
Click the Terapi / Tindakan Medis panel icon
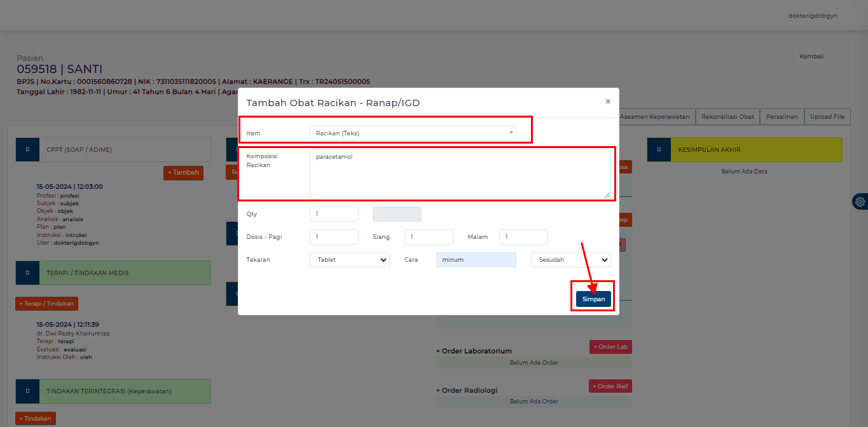(27, 273)
